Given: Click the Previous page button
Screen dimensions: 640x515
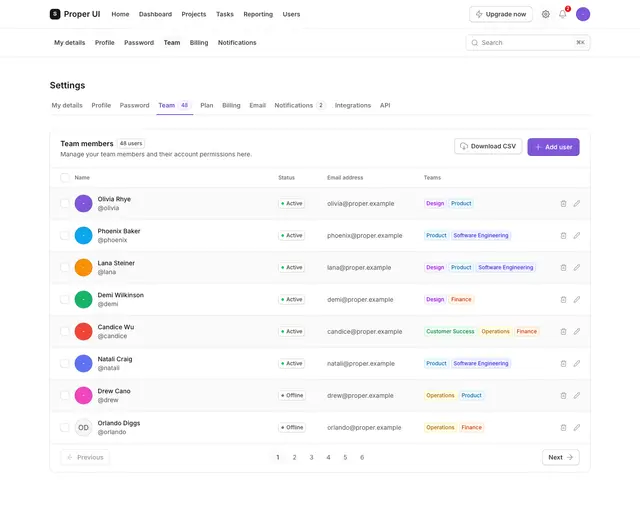Looking at the screenshot, I should click(x=85, y=457).
